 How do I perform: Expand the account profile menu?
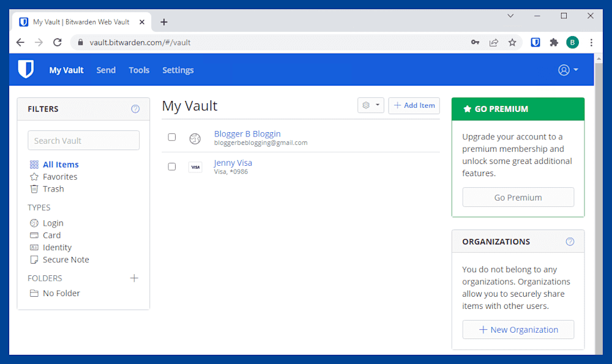pyautogui.click(x=568, y=70)
